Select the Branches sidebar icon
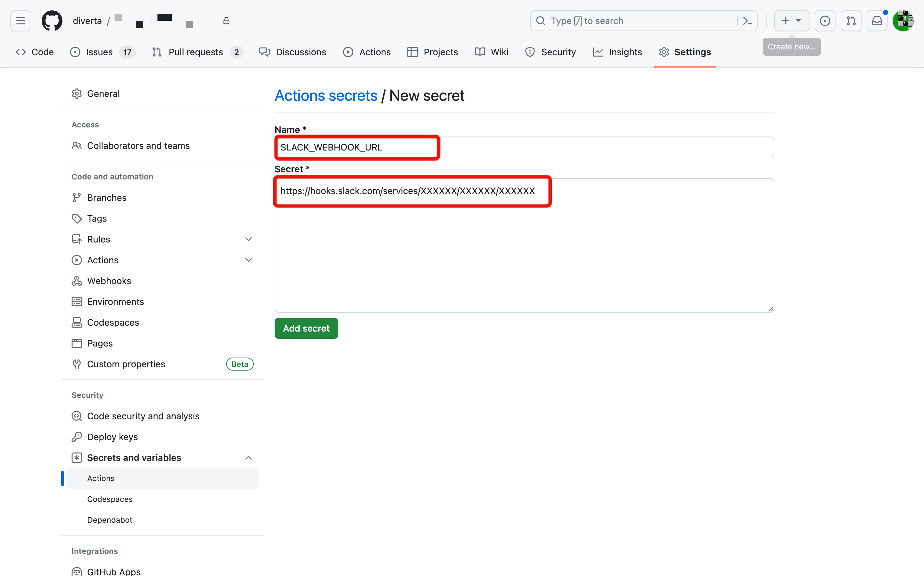 [76, 197]
